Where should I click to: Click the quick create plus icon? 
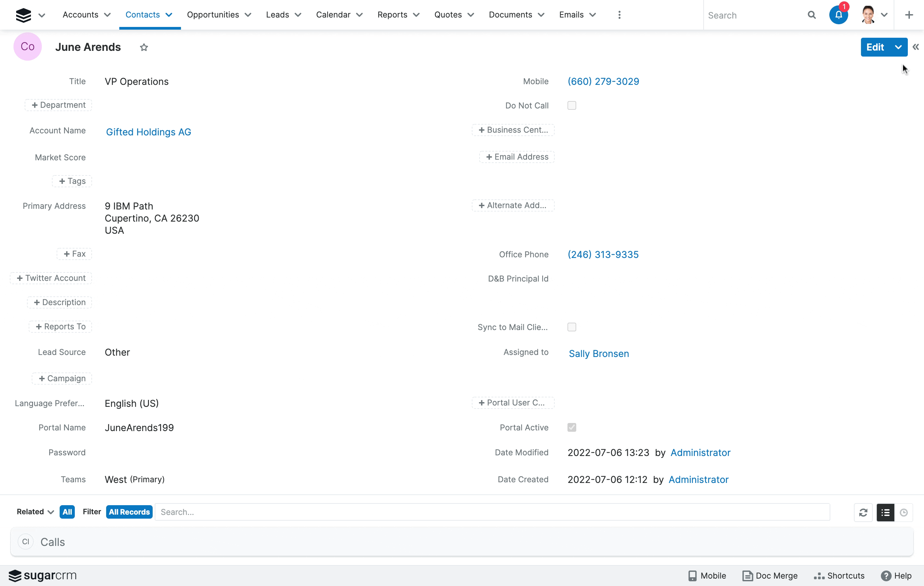point(909,15)
